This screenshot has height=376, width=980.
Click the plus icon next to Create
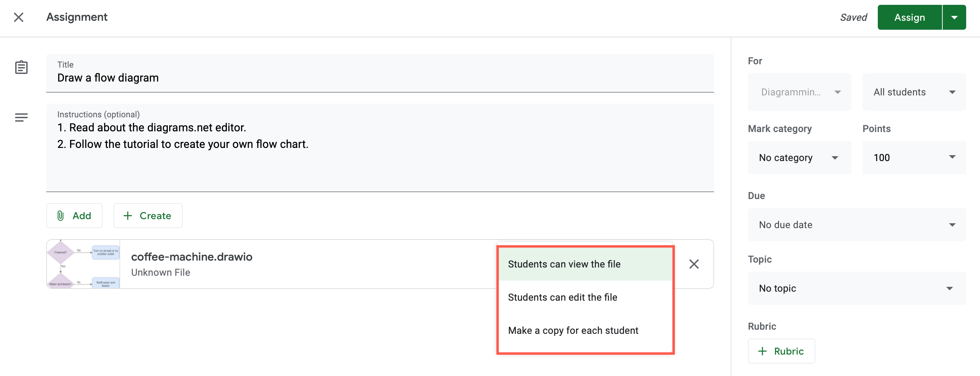click(128, 215)
